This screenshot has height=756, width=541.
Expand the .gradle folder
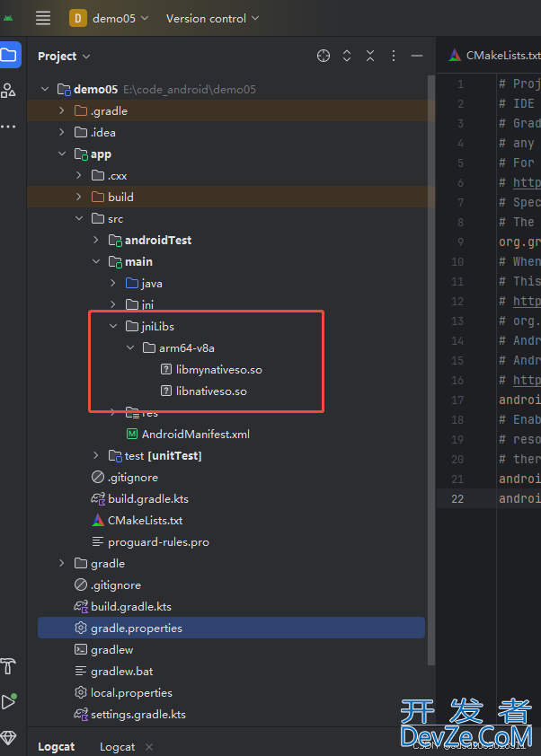[62, 111]
